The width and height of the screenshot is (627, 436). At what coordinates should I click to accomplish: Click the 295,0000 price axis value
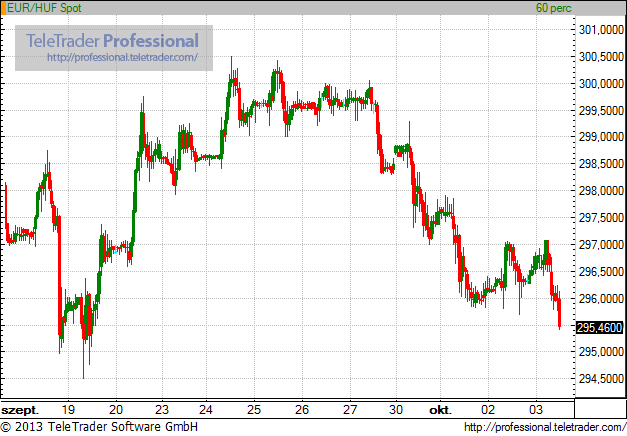(601, 352)
